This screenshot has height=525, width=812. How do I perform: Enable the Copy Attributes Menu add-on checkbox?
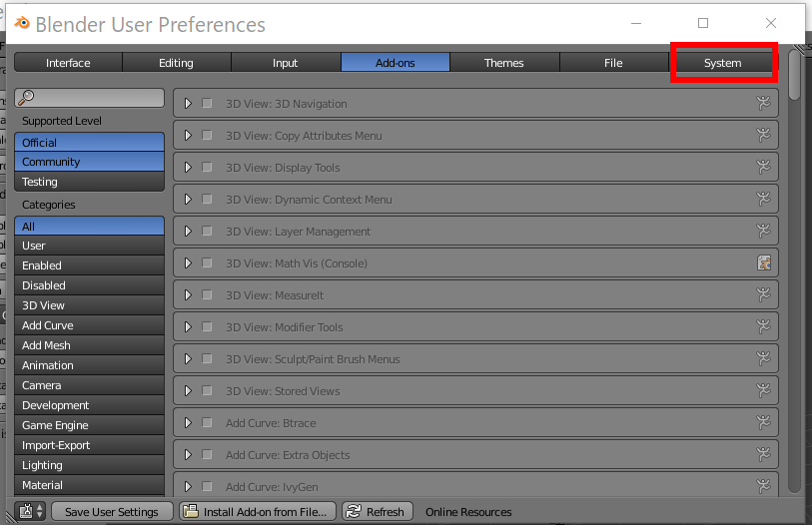pyautogui.click(x=207, y=135)
